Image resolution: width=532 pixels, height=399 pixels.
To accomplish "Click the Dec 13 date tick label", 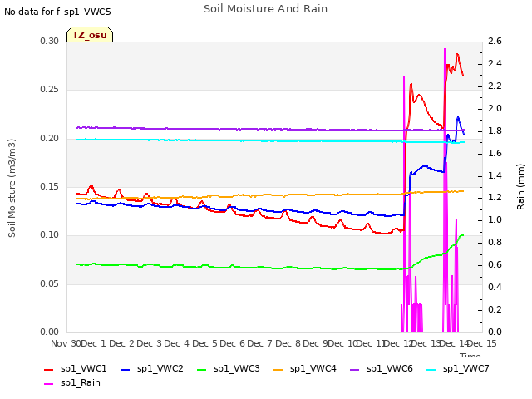I will (426, 343).
